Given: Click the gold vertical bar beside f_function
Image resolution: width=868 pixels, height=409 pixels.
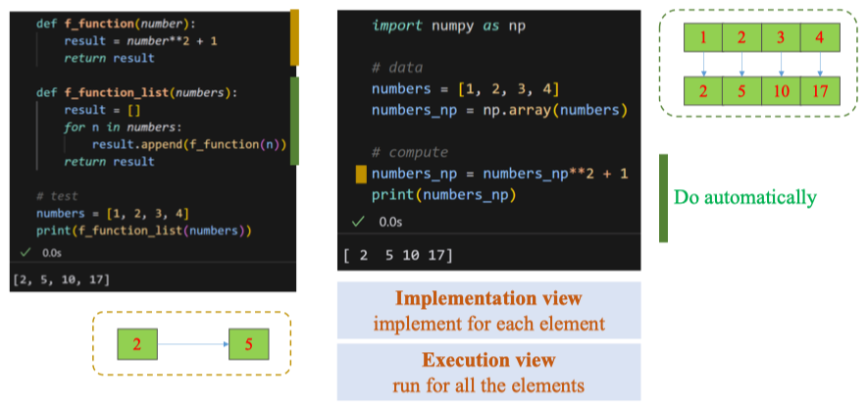Looking at the screenshot, I should click(x=294, y=37).
